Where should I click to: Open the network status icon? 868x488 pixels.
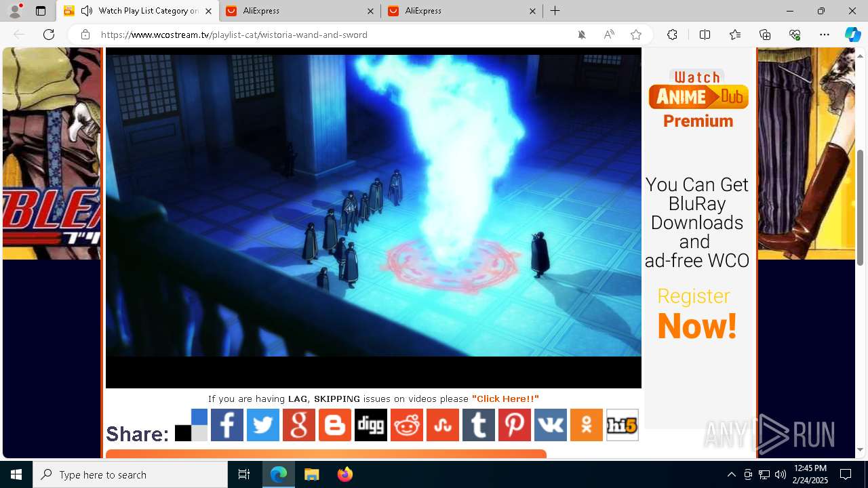point(764,474)
